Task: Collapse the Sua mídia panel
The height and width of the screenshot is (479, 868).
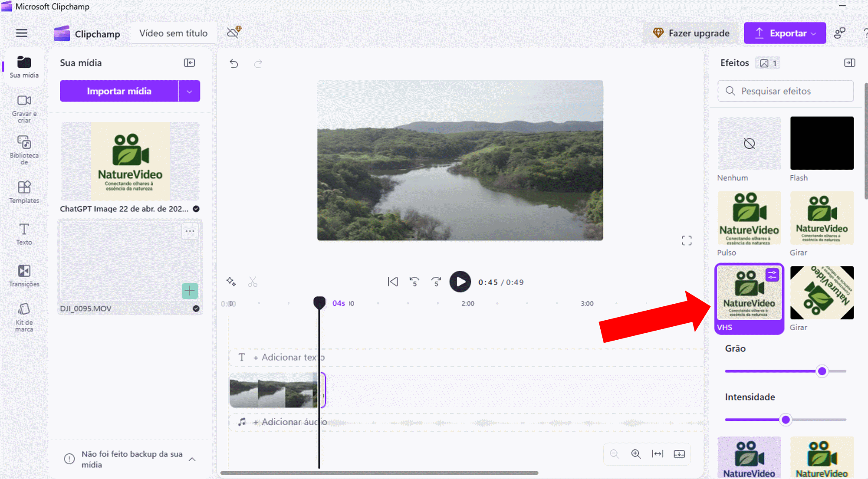Action: 189,63
